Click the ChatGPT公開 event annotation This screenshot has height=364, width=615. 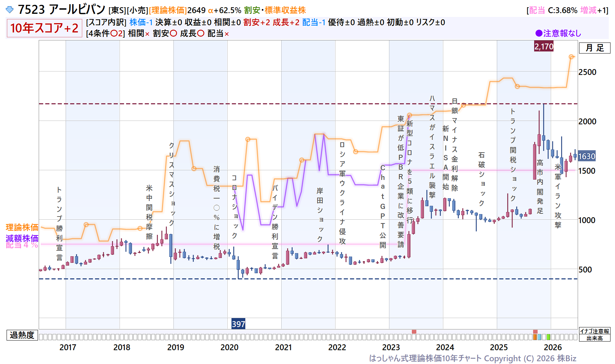(x=383, y=206)
